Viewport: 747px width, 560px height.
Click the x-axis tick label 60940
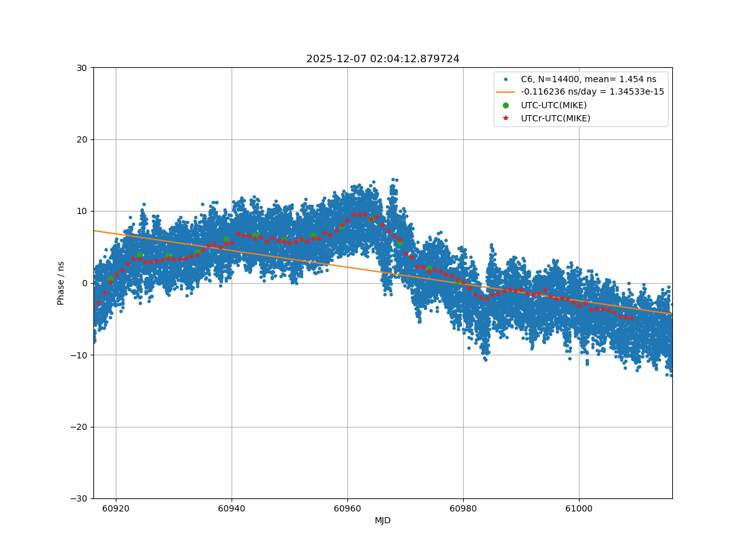pos(232,508)
